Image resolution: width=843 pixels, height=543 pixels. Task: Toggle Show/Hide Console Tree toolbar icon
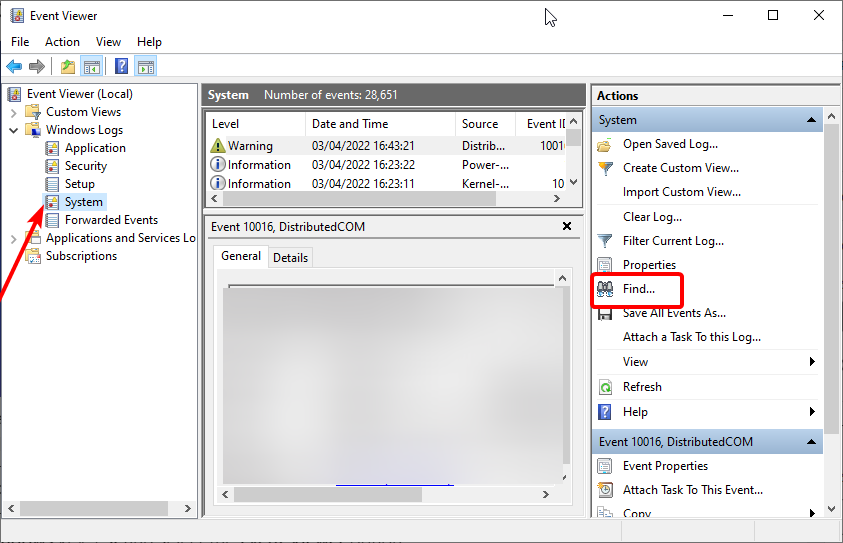[x=91, y=67]
